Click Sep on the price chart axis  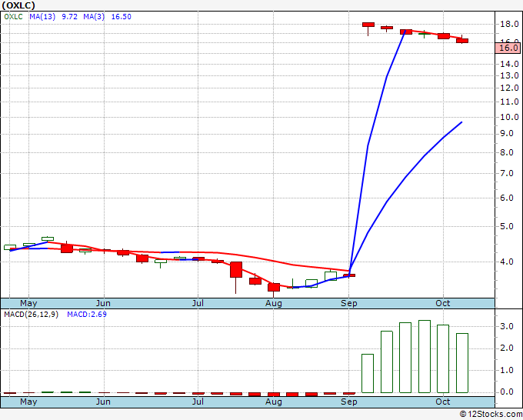coord(349,303)
